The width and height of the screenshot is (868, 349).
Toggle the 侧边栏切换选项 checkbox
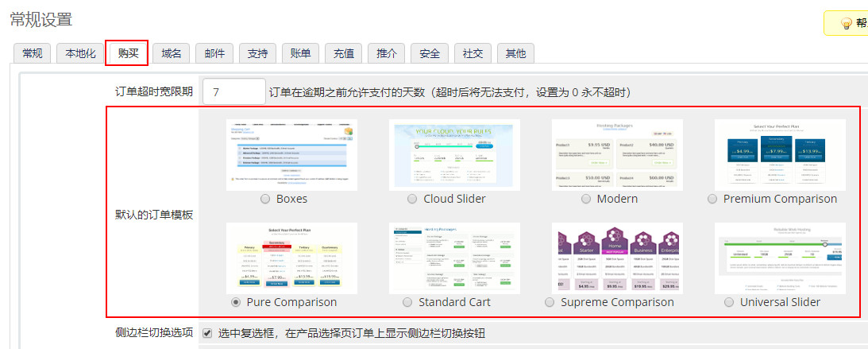[207, 333]
